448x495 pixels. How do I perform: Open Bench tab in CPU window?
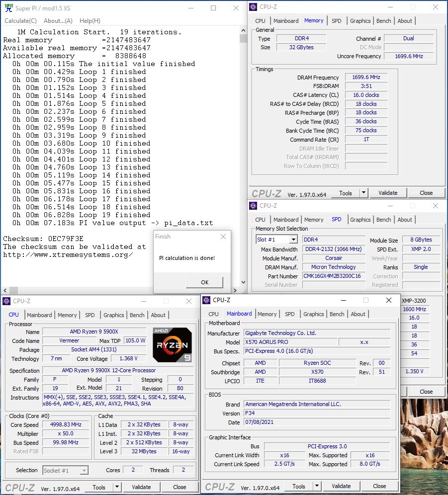pos(137,315)
